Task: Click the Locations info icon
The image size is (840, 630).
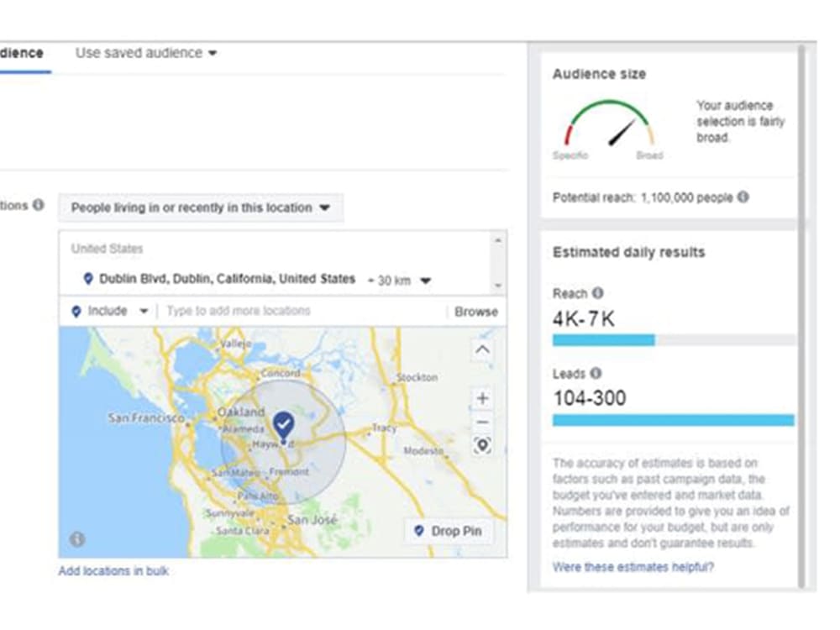Action: tap(38, 205)
